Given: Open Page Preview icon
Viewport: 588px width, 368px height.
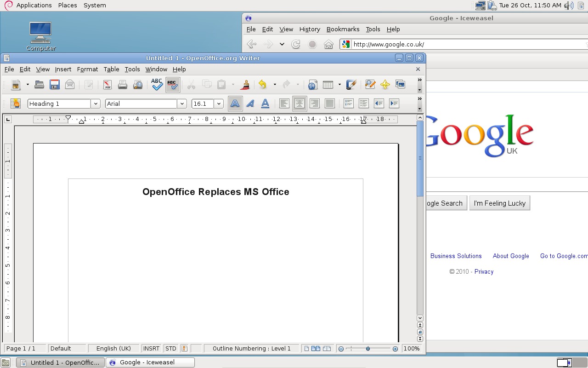Looking at the screenshot, I should click(x=138, y=85).
